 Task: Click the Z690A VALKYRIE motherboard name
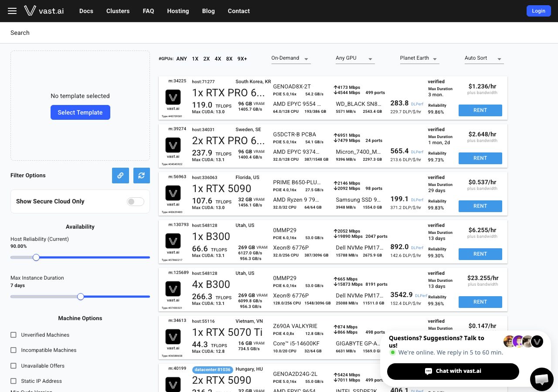tap(295, 326)
